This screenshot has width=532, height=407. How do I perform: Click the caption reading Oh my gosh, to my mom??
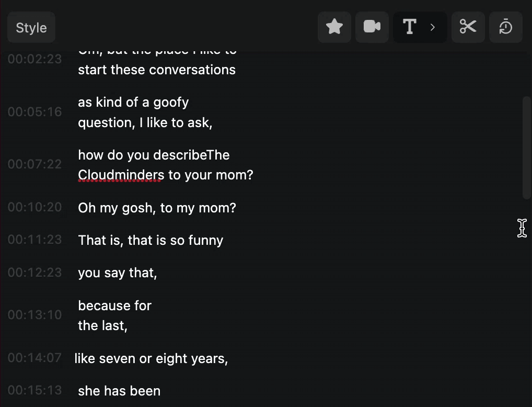(157, 207)
